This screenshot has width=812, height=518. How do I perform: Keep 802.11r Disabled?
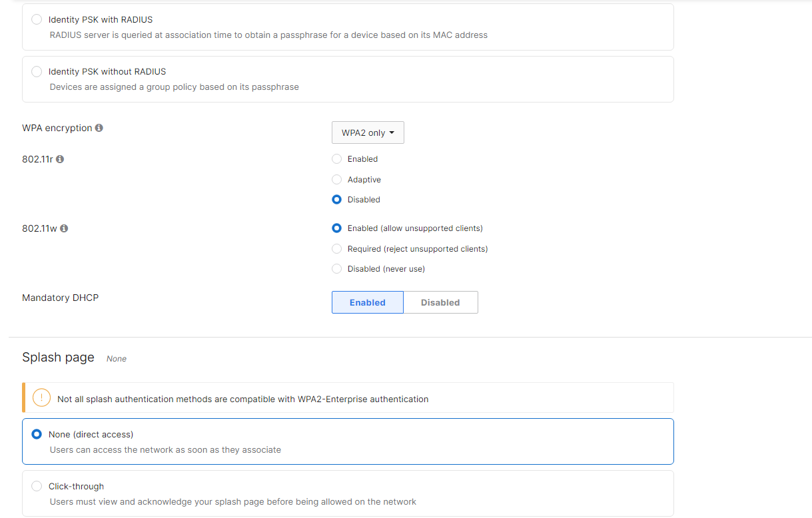click(336, 199)
